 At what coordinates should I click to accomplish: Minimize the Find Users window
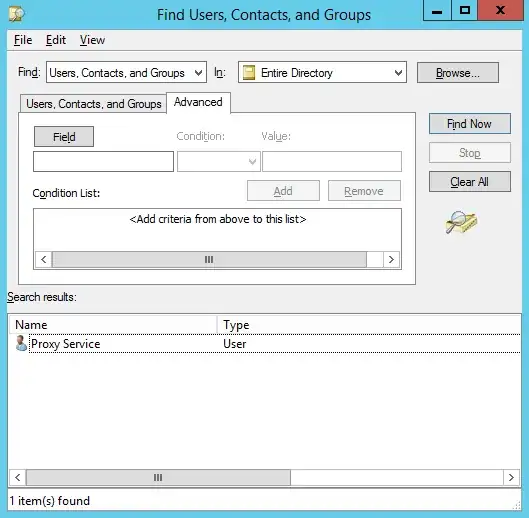tap(437, 10)
